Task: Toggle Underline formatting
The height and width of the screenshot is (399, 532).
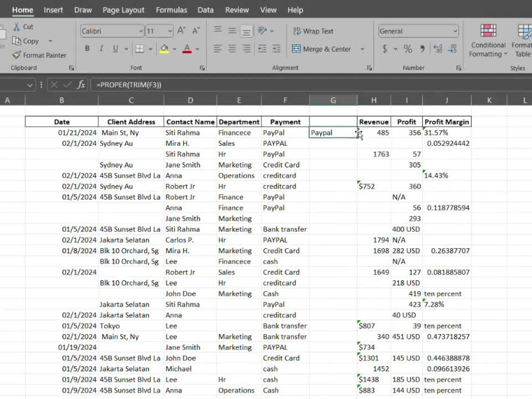Action: click(x=115, y=48)
